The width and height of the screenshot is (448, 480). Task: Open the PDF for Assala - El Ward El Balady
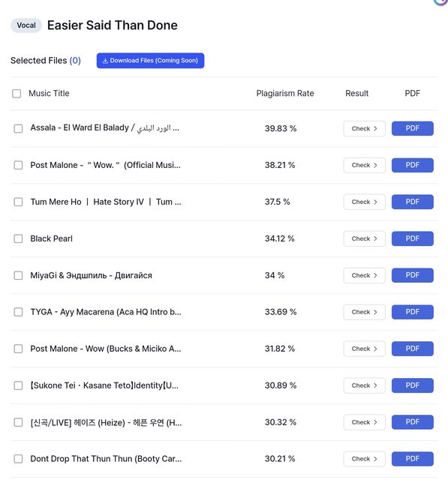[x=413, y=128]
